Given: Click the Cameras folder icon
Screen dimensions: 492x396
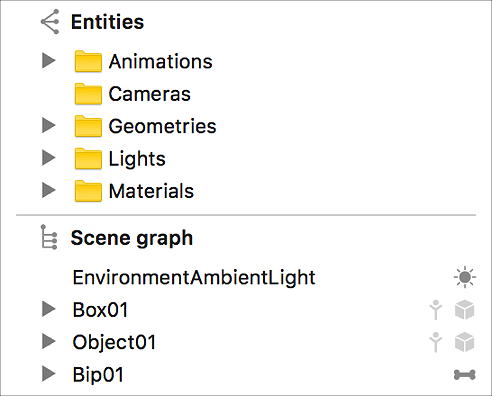Looking at the screenshot, I should pos(88,94).
